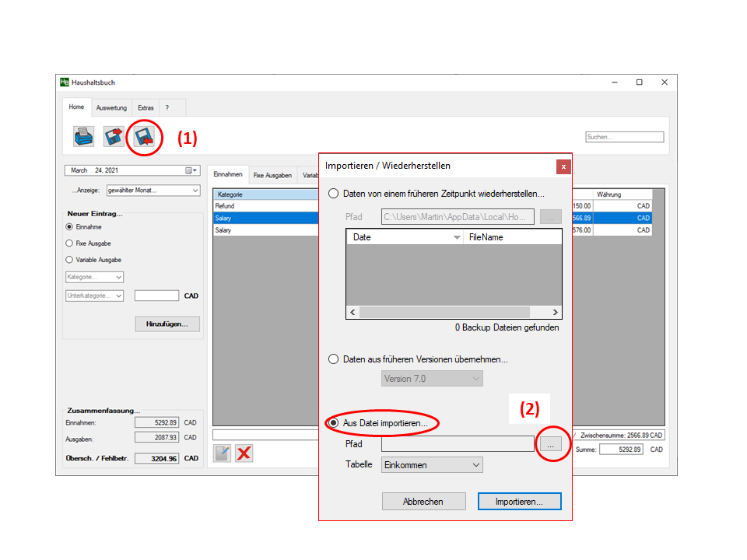
Task: Open the import/restore floppy disk icon
Action: pyautogui.click(x=143, y=138)
